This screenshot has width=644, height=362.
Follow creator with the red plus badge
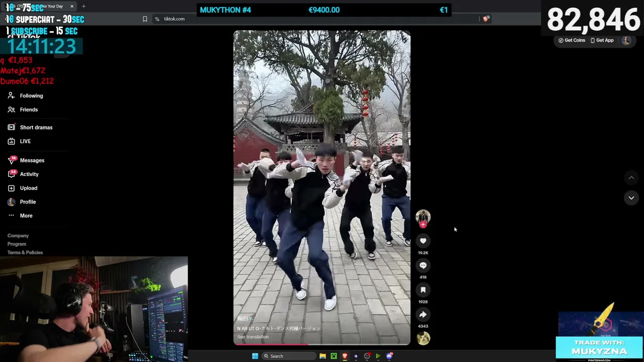[423, 225]
